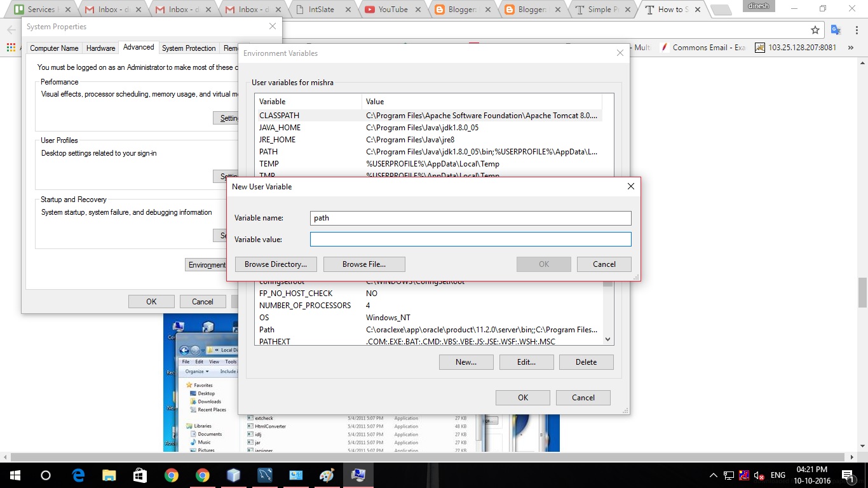Open File Explorer from the taskbar
Screen dimensions: 868x488
tap(109, 475)
